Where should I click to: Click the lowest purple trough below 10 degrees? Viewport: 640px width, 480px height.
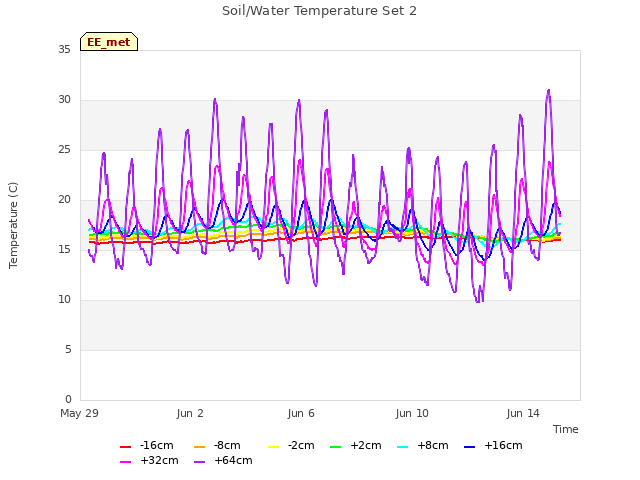point(478,302)
